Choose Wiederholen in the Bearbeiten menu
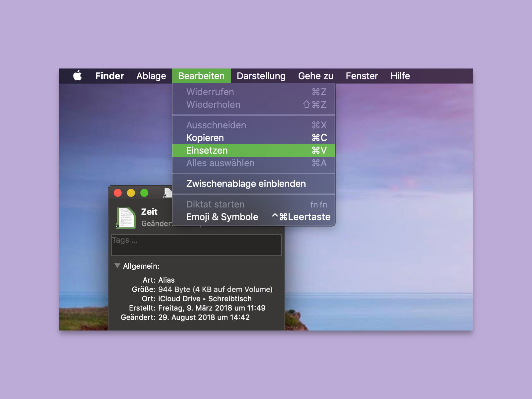 click(x=254, y=104)
